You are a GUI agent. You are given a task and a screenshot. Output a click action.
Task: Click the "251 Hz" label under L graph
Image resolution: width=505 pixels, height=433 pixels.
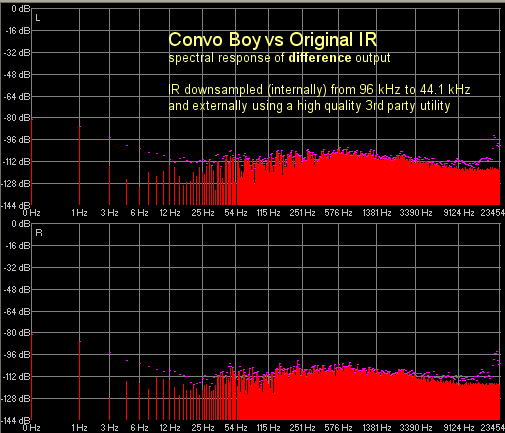(302, 213)
